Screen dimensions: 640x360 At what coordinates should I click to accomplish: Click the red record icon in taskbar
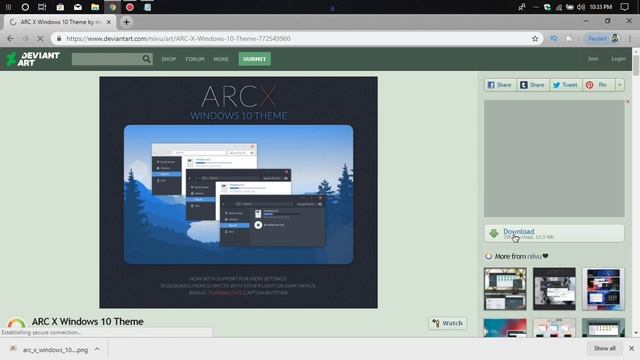(130, 7)
